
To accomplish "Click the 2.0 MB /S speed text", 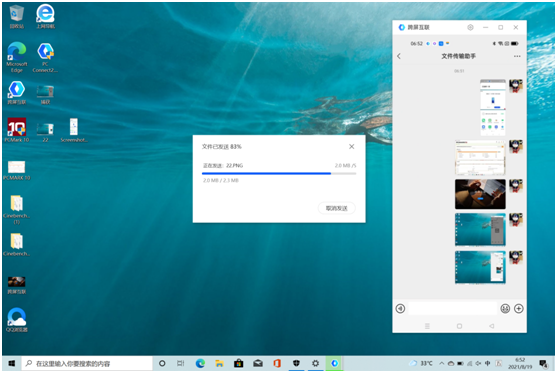I will (345, 166).
